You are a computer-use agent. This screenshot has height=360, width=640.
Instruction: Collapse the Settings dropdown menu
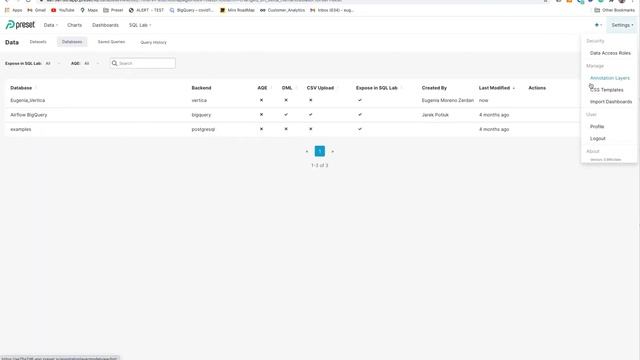622,25
